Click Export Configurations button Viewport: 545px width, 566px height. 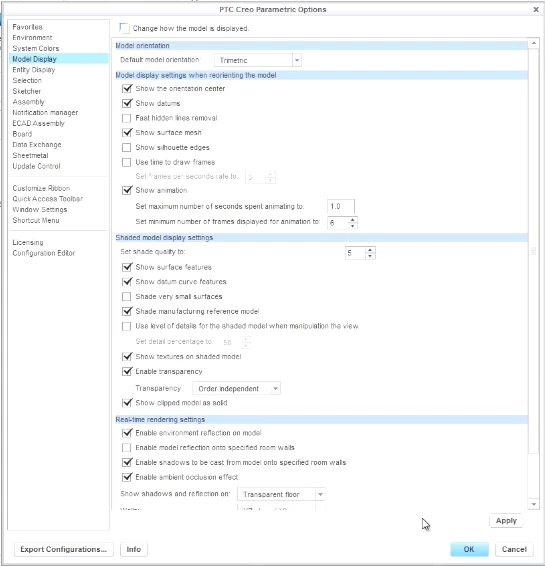coord(64,549)
